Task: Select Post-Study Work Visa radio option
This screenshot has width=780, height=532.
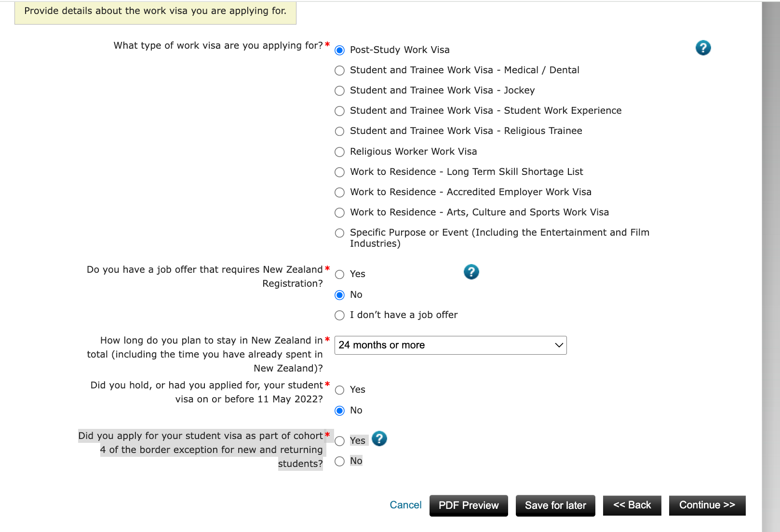Action: (x=340, y=50)
